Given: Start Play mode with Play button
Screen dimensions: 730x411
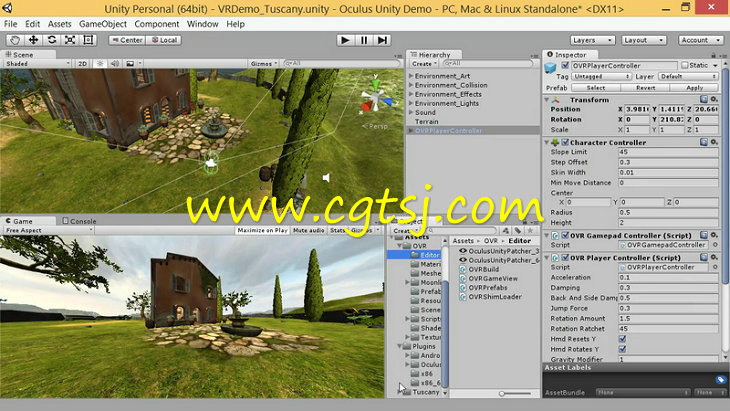Looking at the screenshot, I should (345, 40).
